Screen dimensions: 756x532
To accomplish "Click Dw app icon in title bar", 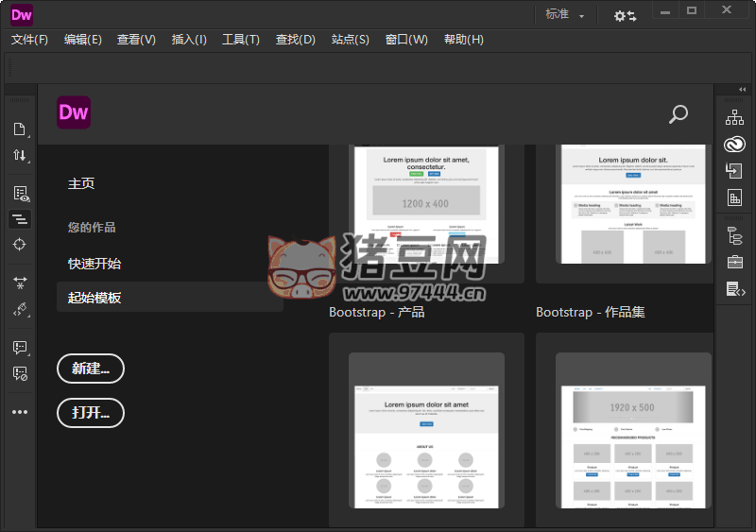I will [x=22, y=15].
